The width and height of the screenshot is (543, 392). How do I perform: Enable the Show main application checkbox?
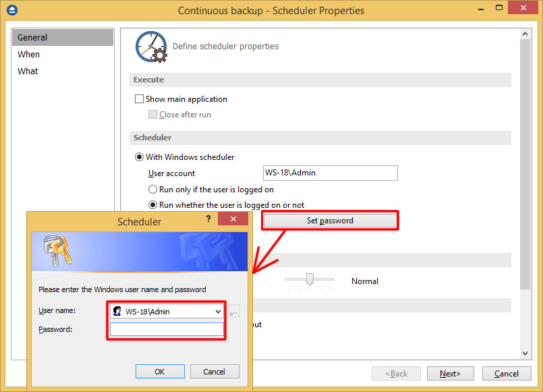(140, 99)
